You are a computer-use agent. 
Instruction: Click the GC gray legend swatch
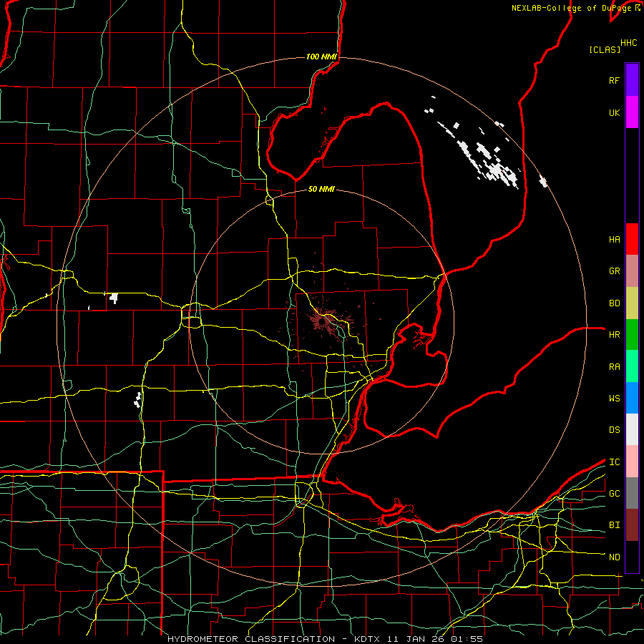pos(632,493)
